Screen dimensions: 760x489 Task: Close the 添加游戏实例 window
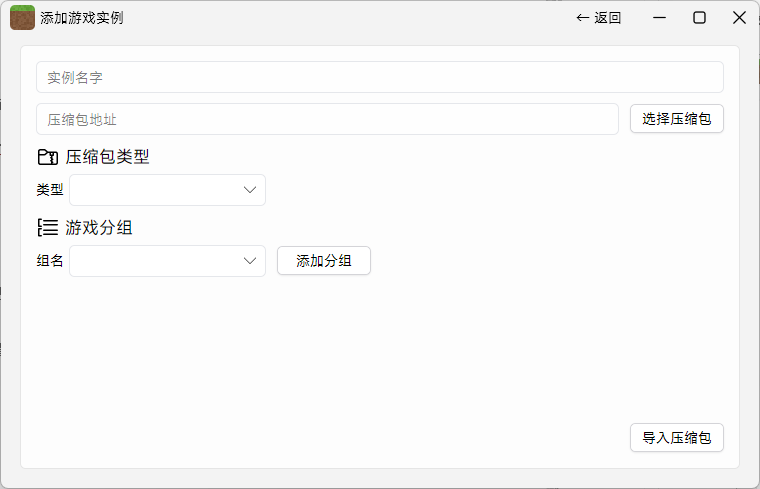(x=739, y=17)
